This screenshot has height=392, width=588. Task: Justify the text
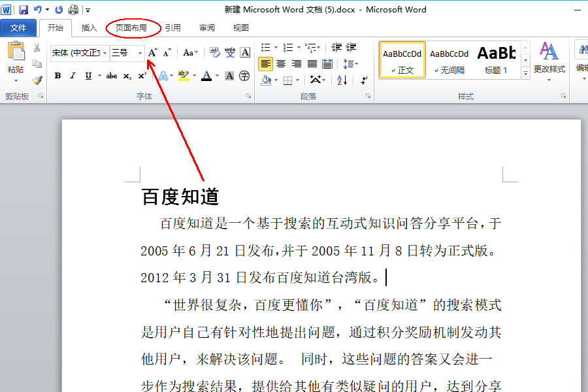pyautogui.click(x=312, y=64)
